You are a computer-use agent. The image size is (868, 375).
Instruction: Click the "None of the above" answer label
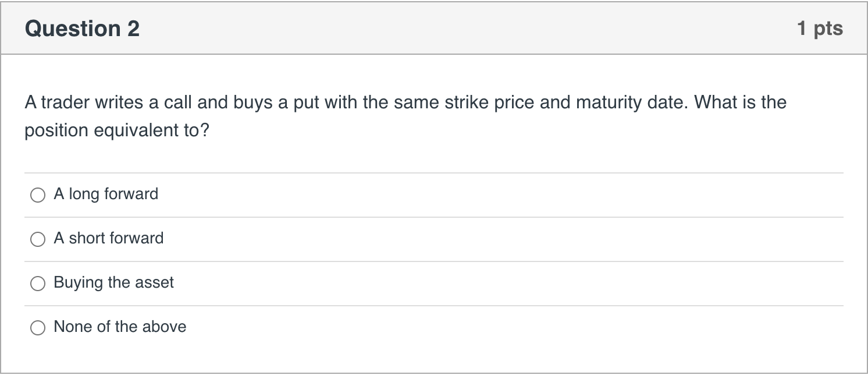[x=119, y=327]
